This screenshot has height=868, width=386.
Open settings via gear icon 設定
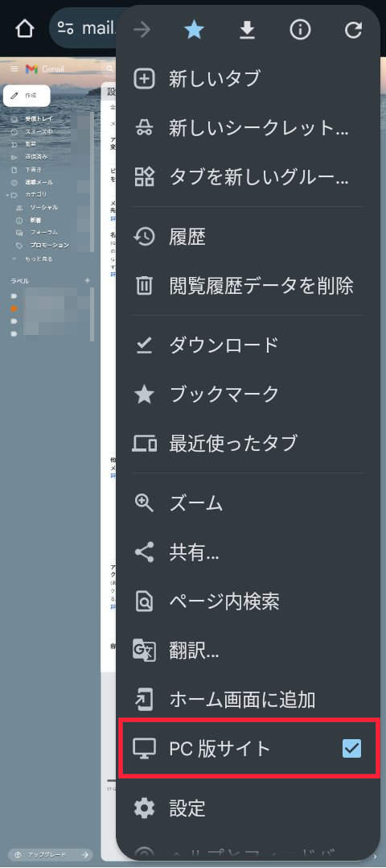248,808
